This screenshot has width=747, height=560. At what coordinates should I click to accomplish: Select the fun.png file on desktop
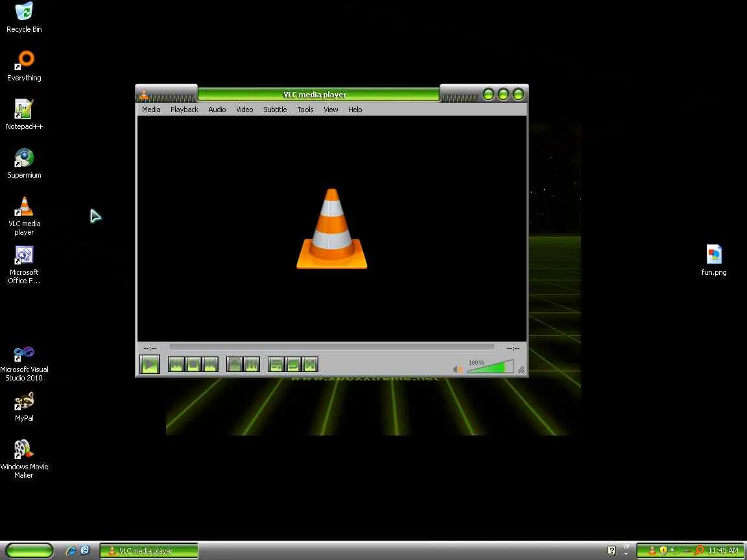[x=714, y=260]
